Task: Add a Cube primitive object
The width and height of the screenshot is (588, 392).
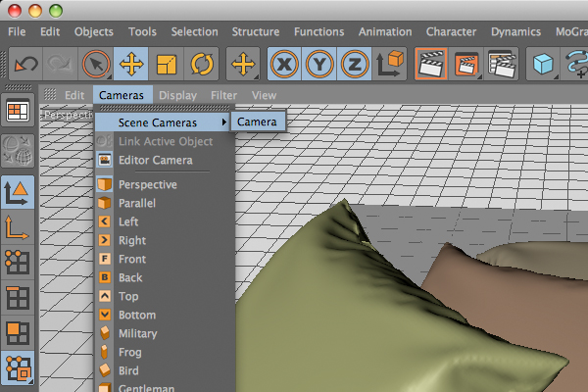Action: point(543,64)
